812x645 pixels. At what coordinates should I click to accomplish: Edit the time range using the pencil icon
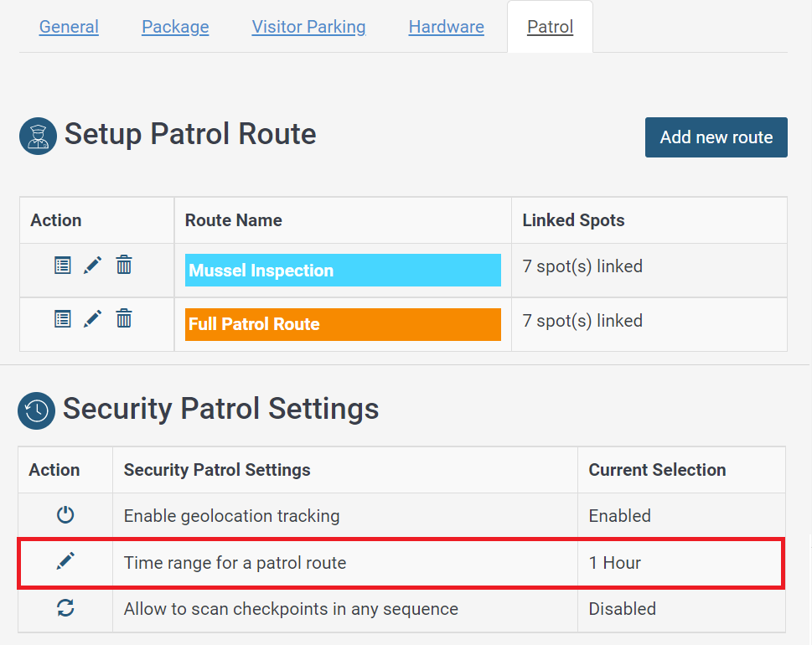[x=65, y=561]
